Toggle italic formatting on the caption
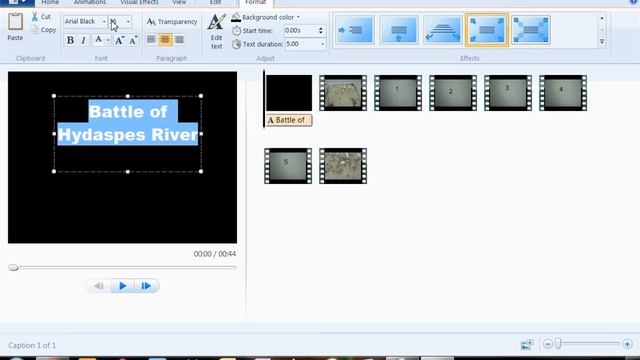Viewport: 640px width, 360px height. 83,40
